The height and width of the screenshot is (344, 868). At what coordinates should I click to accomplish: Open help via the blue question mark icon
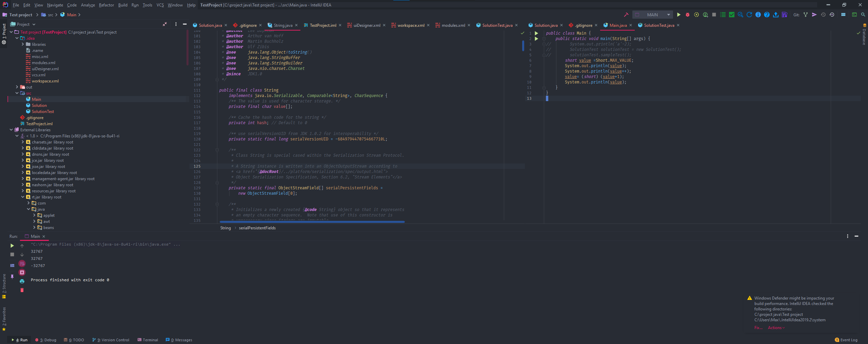point(767,15)
